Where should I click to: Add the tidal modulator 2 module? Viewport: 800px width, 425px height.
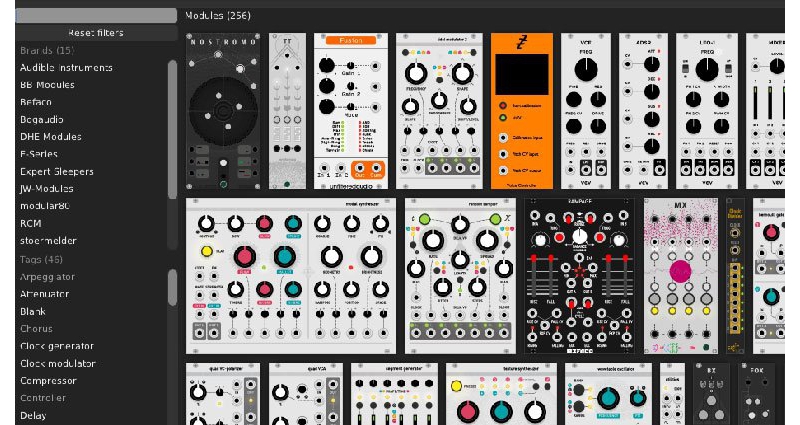click(x=439, y=111)
